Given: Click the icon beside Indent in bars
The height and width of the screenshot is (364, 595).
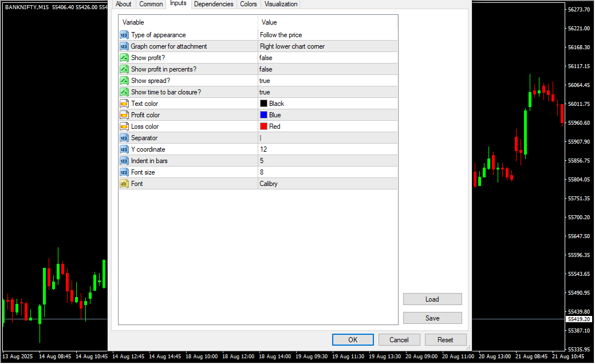Looking at the screenshot, I should pyautogui.click(x=124, y=161).
